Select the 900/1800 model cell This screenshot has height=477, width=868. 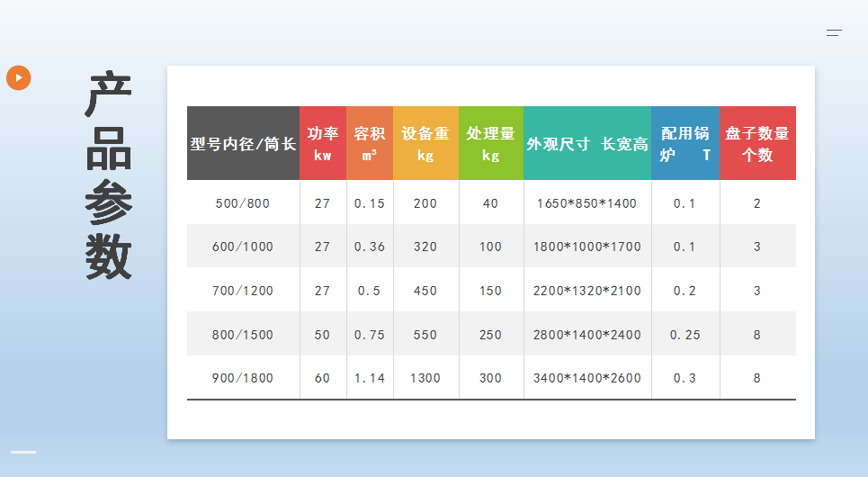[x=243, y=378]
